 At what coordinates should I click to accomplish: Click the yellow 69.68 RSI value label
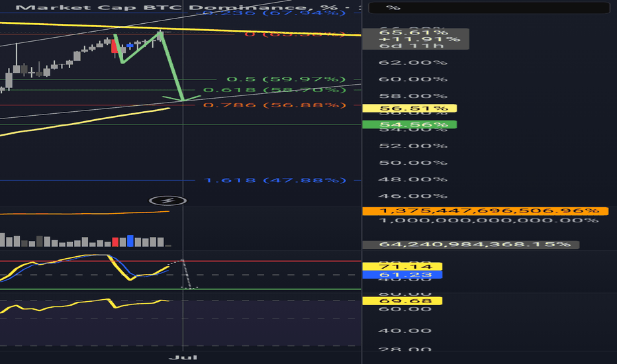(402, 301)
